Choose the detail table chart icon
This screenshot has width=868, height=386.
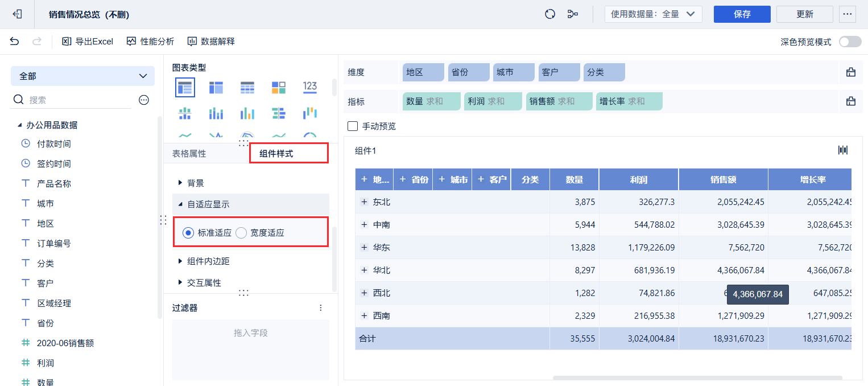coord(247,87)
